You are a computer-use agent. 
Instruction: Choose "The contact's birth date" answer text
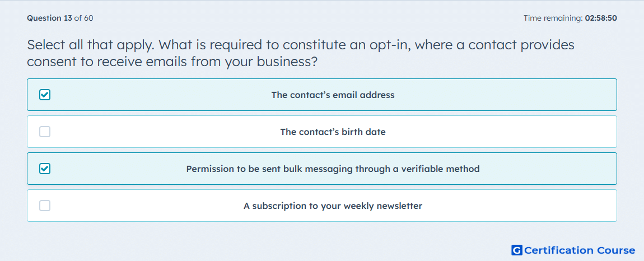point(333,132)
